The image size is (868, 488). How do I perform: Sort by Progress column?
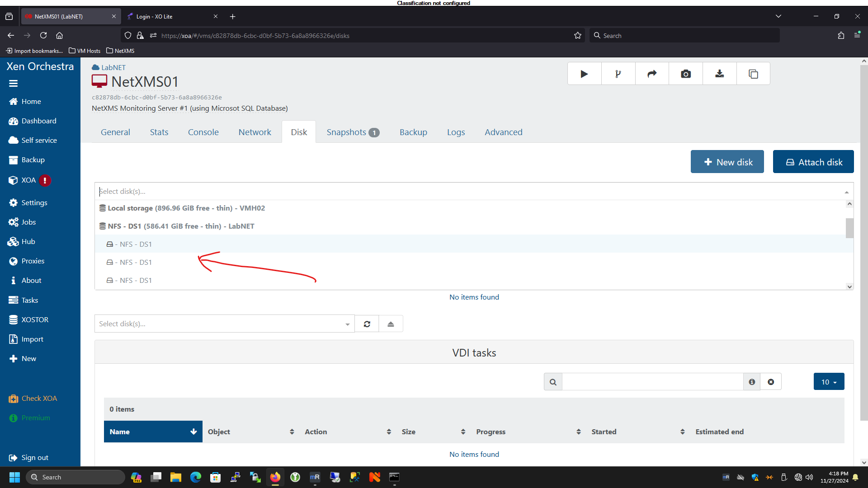point(528,432)
